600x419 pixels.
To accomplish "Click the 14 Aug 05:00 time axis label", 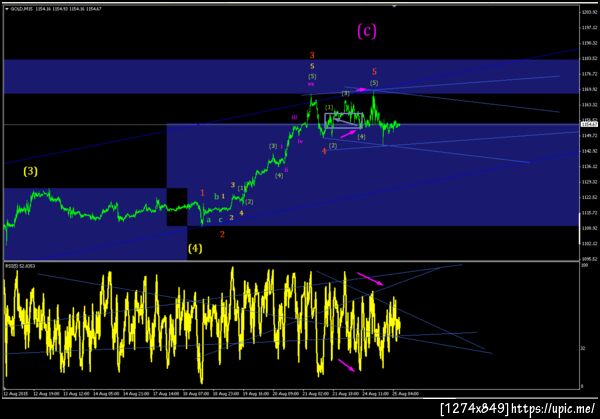I will (106, 393).
